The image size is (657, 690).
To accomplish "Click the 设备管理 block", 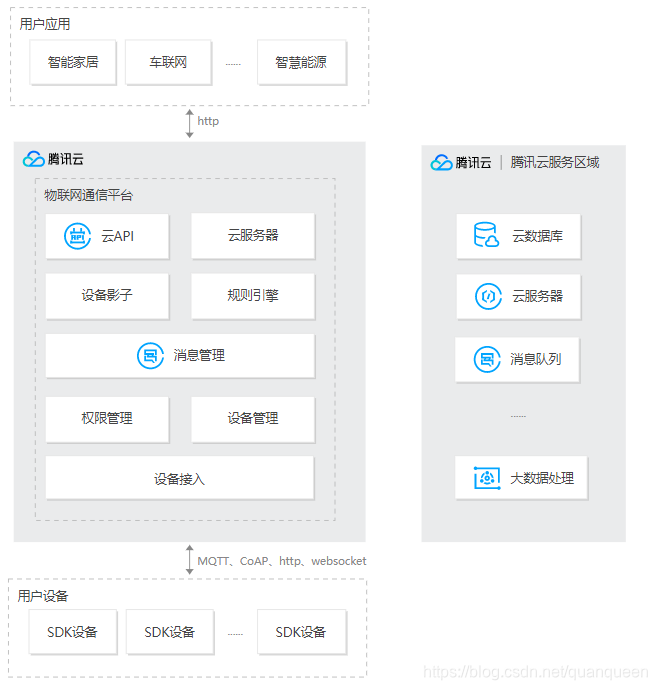I will click(253, 419).
